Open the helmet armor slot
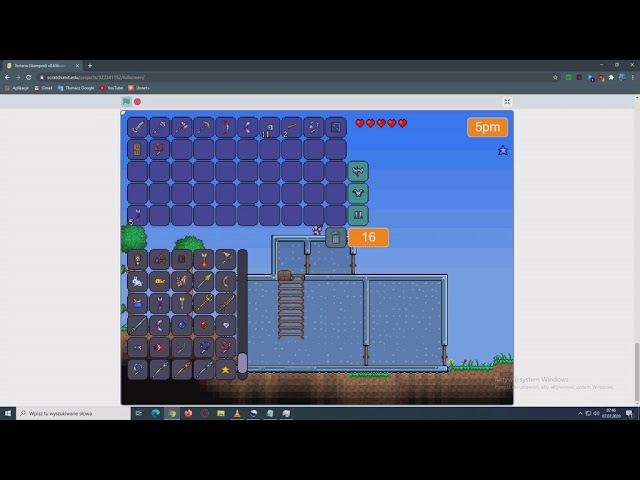This screenshot has width=640, height=480. [358, 171]
